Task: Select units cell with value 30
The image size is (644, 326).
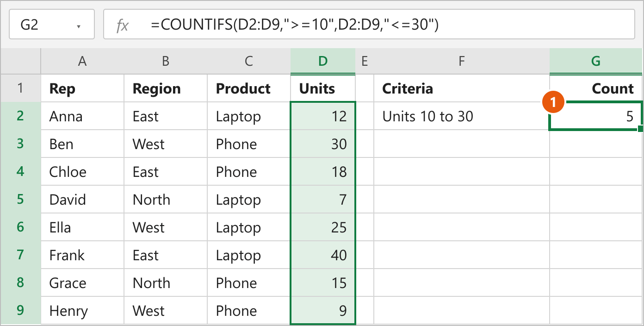Action: [323, 144]
